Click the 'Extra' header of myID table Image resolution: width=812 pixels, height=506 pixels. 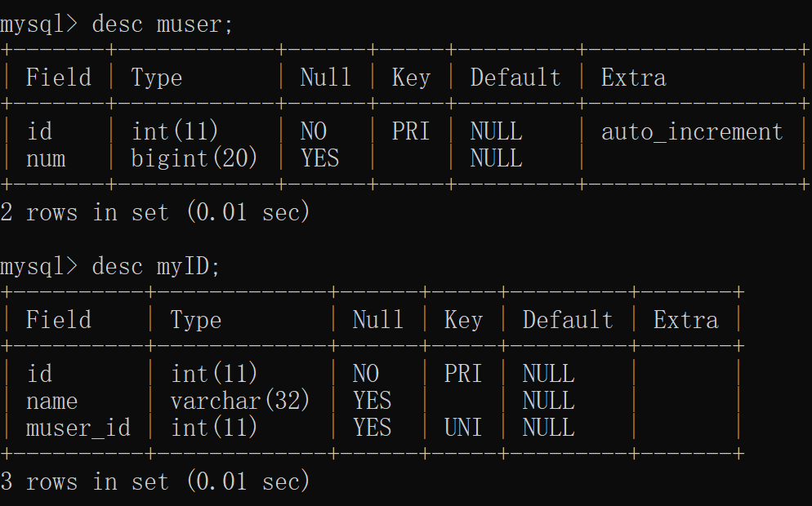pyautogui.click(x=685, y=320)
